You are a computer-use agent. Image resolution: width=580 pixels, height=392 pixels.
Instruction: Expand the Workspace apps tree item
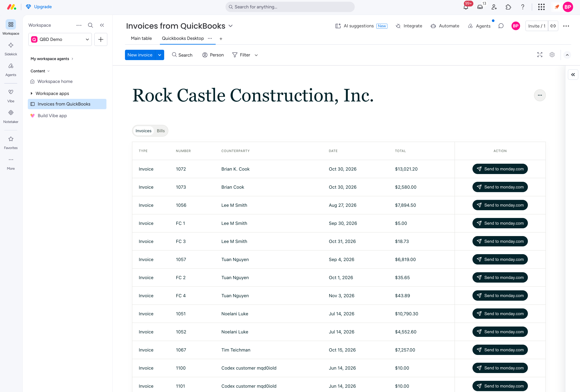click(x=31, y=93)
